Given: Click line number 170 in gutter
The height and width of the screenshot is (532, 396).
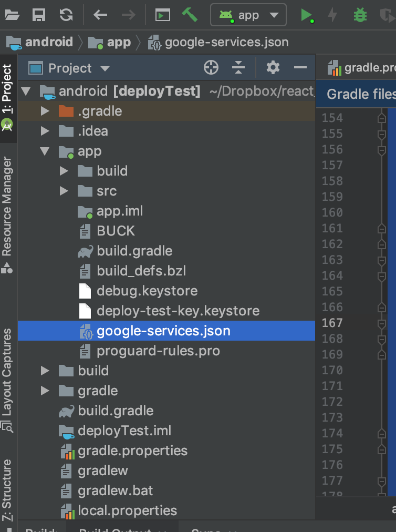Looking at the screenshot, I should click(332, 371).
